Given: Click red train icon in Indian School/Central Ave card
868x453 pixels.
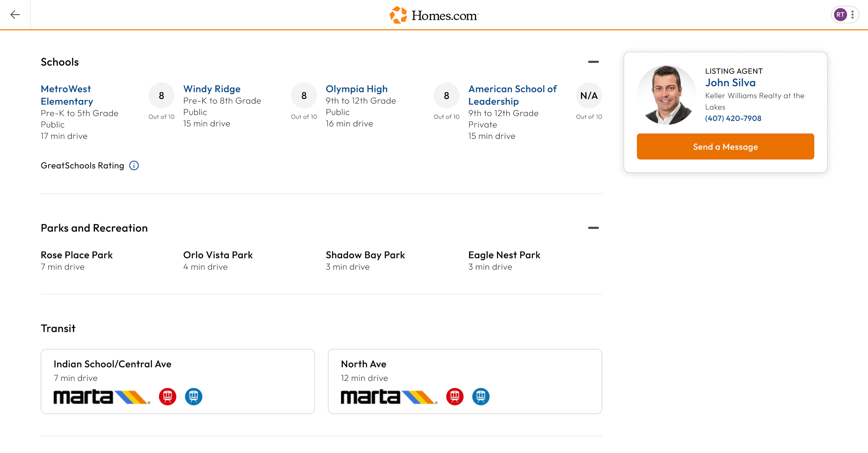Looking at the screenshot, I should [x=168, y=396].
